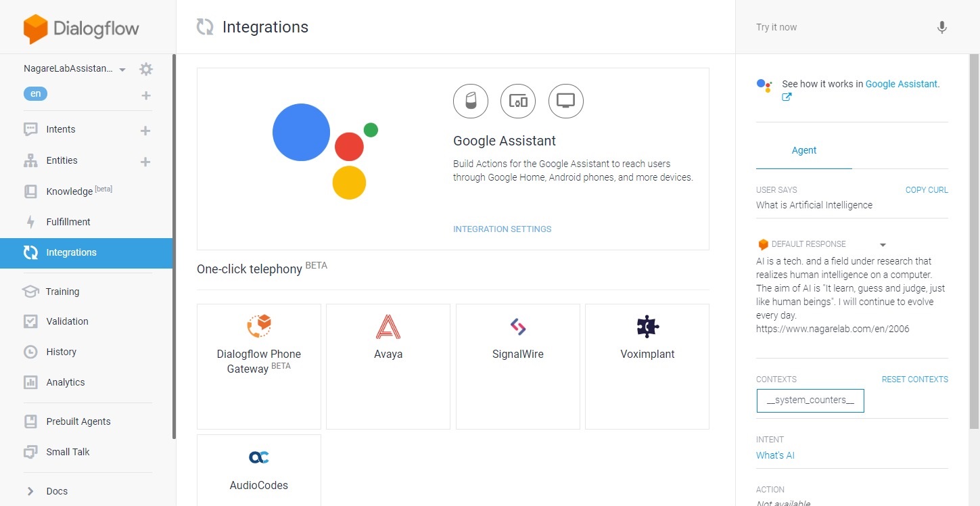Viewport: 980px width, 506px height.
Task: Click plus icon next to en language
Action: [146, 95]
